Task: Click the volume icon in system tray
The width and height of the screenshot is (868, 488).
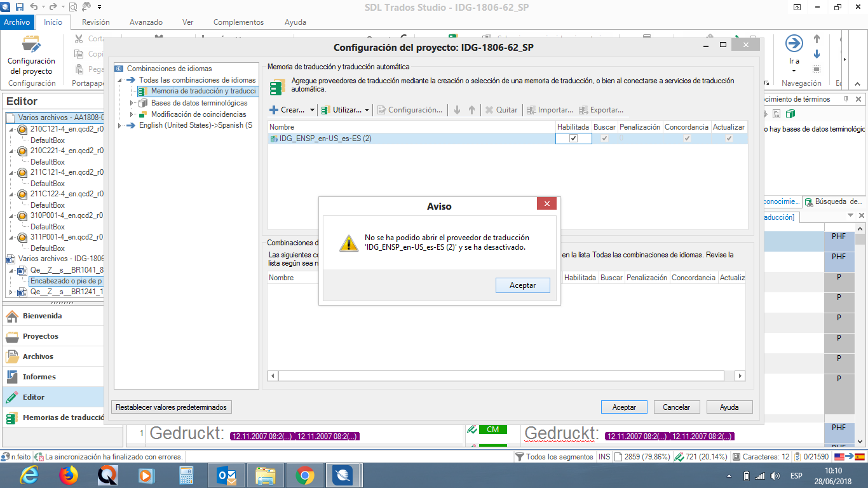Action: point(775,476)
